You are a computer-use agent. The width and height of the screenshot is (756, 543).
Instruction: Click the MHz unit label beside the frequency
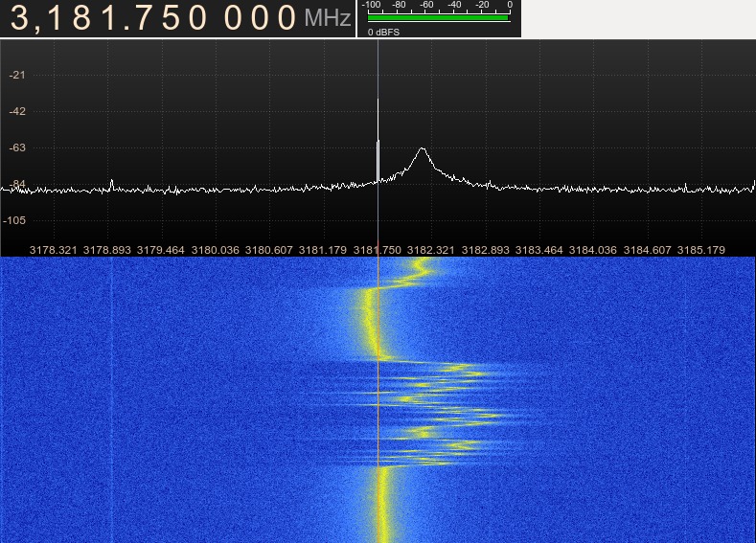pyautogui.click(x=328, y=19)
